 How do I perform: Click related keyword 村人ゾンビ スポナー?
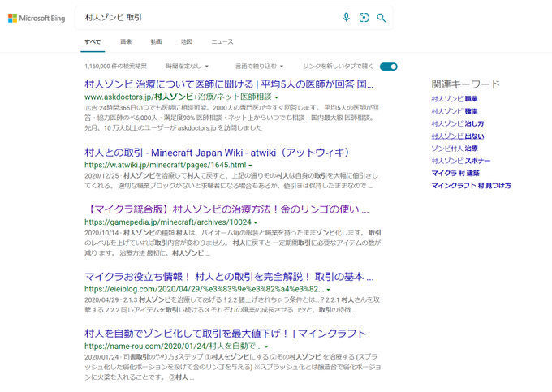[461, 161]
